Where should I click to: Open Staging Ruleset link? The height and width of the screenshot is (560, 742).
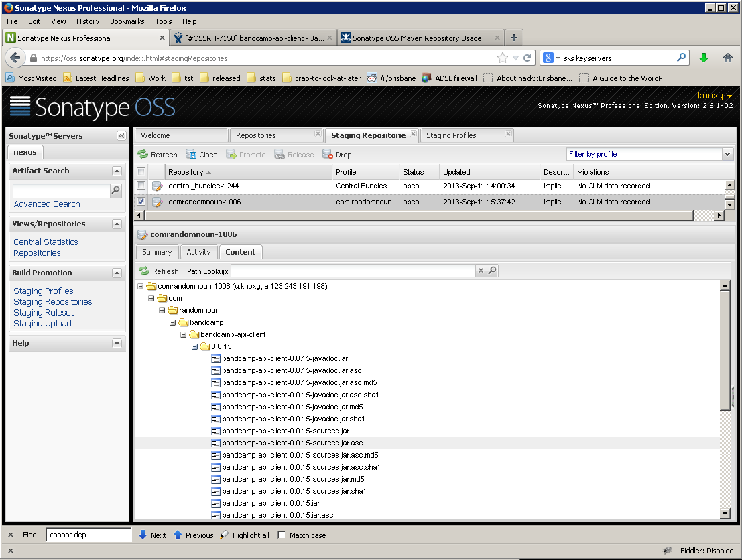click(44, 313)
